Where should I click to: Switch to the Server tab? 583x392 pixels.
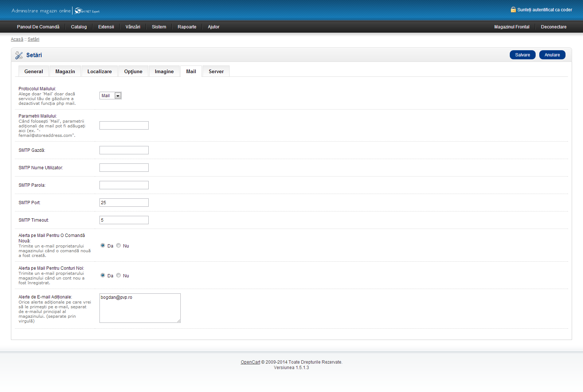point(216,72)
